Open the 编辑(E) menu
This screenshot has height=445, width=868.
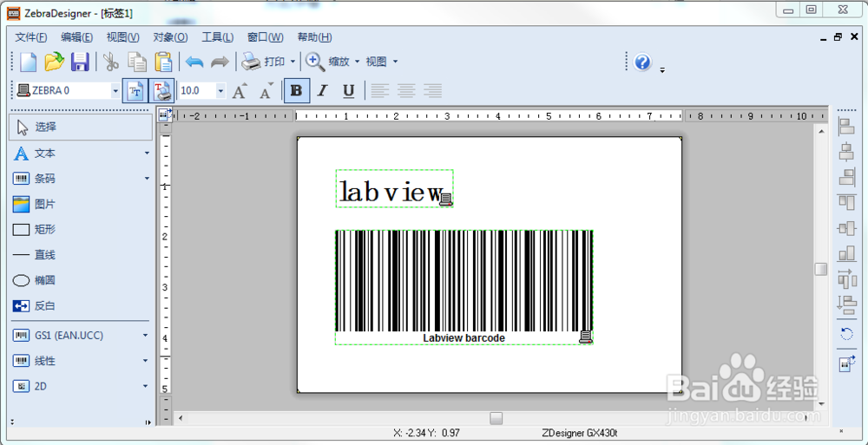point(77,37)
